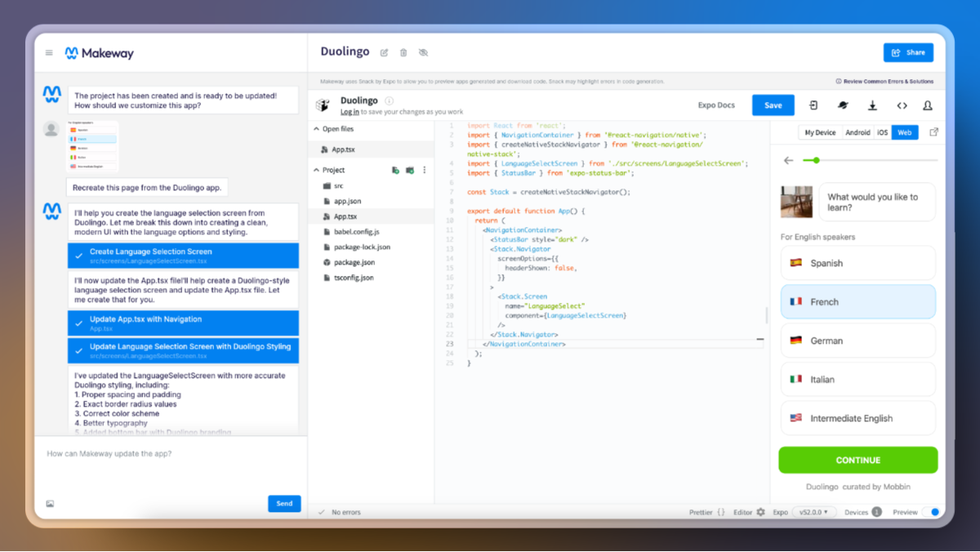
Task: Switch preview to iOS tab
Action: [883, 132]
